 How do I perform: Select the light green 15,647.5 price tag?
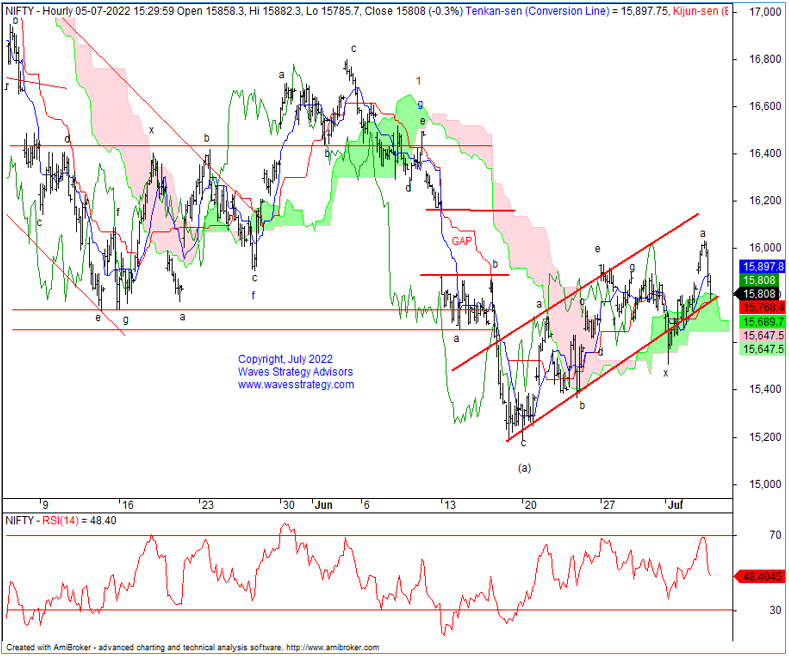(x=762, y=349)
